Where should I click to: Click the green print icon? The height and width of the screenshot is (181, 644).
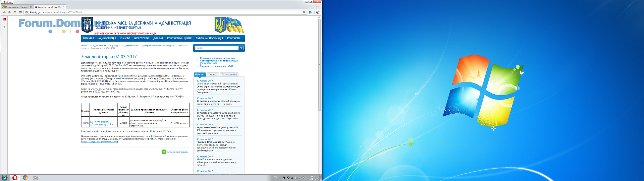coord(164,152)
